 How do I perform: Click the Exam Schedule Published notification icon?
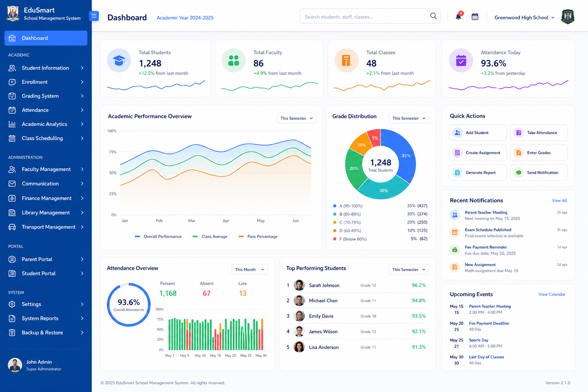point(455,232)
